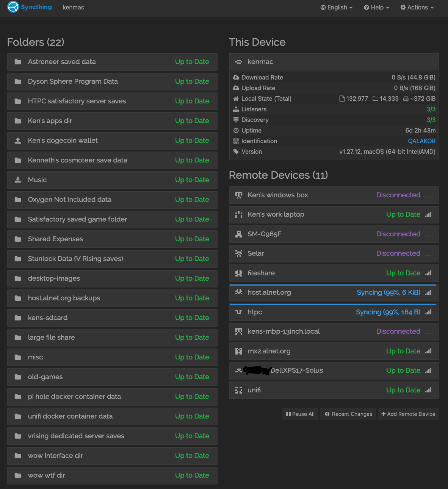This screenshot has width=448, height=489.
Task: Click the Syncthing logo icon
Action: [13, 7]
